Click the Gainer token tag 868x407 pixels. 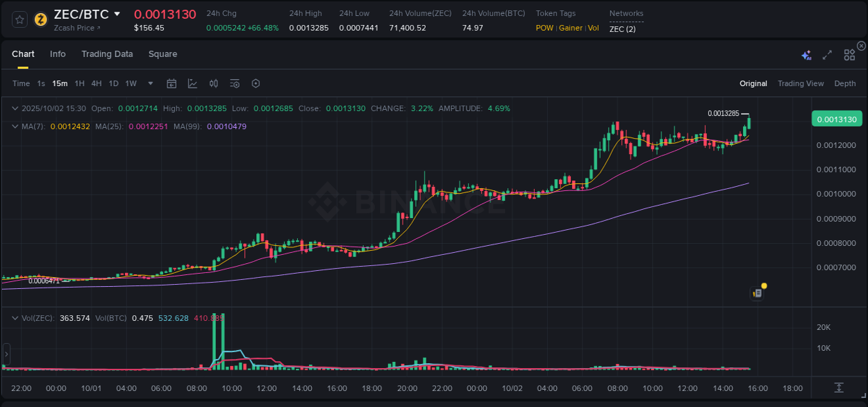tap(570, 28)
